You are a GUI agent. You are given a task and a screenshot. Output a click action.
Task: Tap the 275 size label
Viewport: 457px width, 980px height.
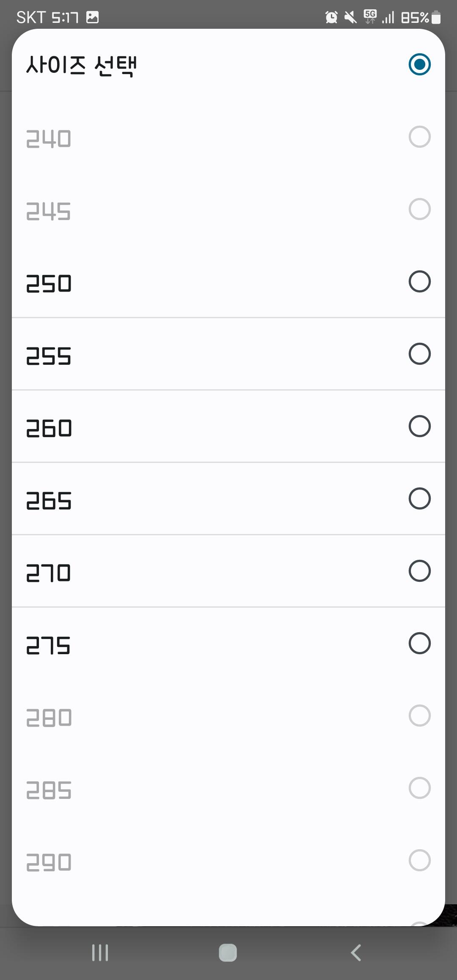coord(49,646)
